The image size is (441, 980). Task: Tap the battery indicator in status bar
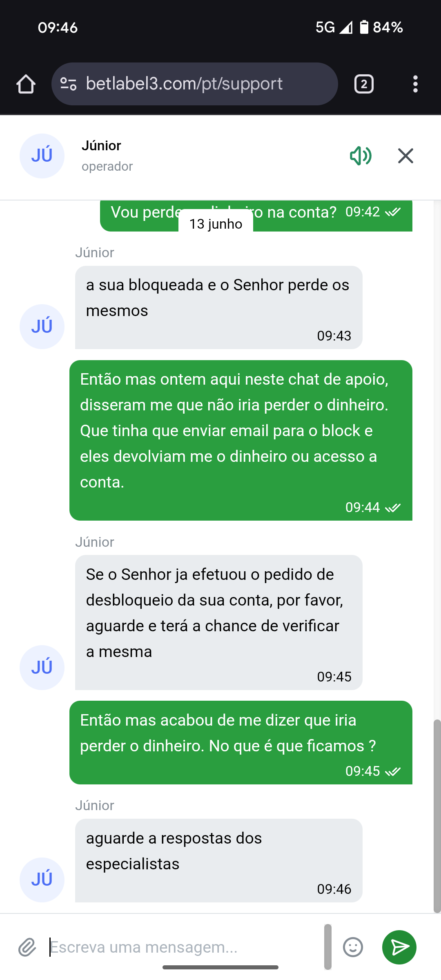pyautogui.click(x=364, y=27)
